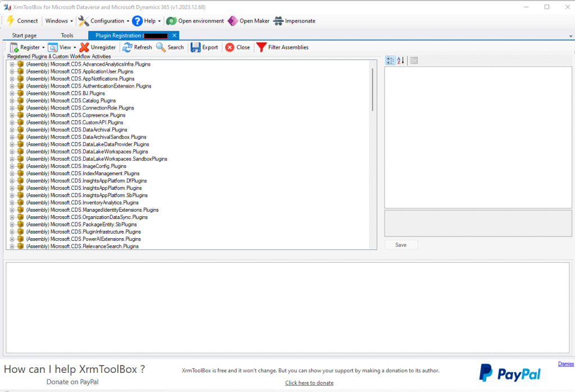Viewport: 575px width, 392px height.
Task: Expand Microsoft.CDS.CustomAPI.Plugins tree node
Action: pyautogui.click(x=12, y=122)
